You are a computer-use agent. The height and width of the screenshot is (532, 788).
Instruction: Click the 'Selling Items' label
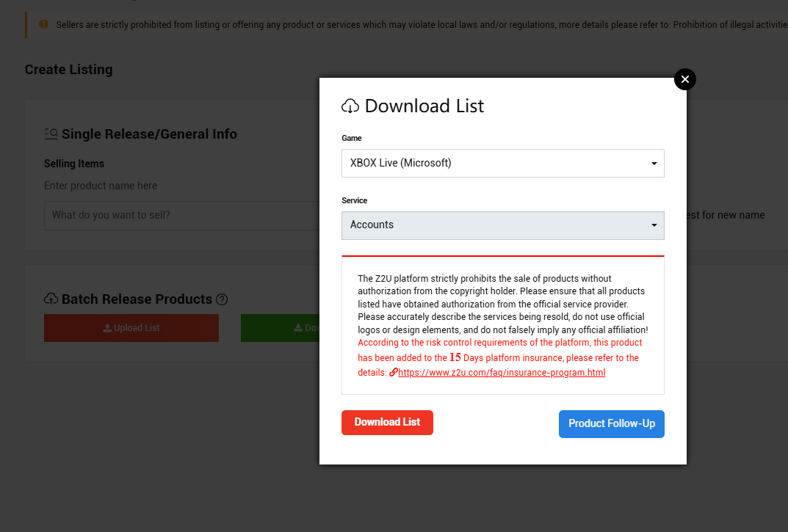tap(74, 164)
